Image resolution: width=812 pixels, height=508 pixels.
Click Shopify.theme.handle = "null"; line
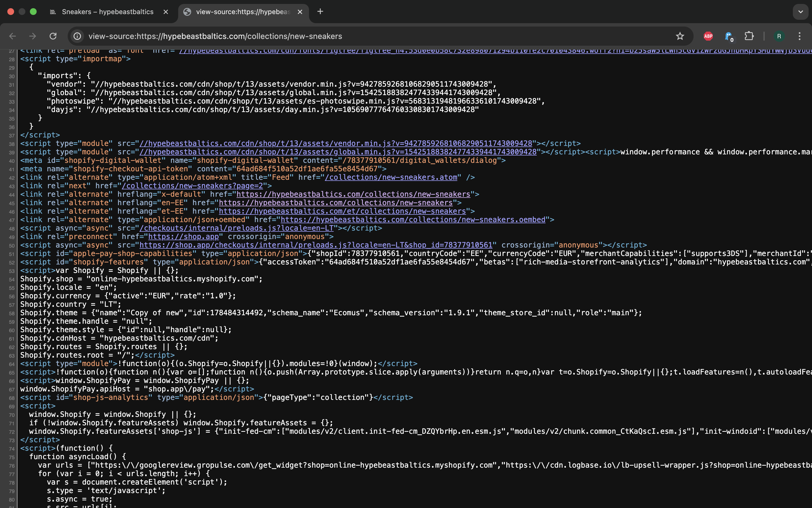86,321
